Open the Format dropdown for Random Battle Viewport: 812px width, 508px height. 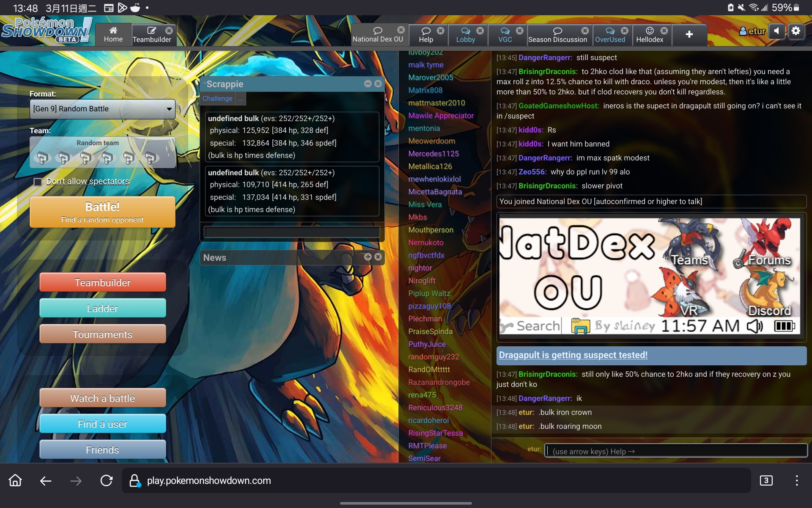coord(102,109)
